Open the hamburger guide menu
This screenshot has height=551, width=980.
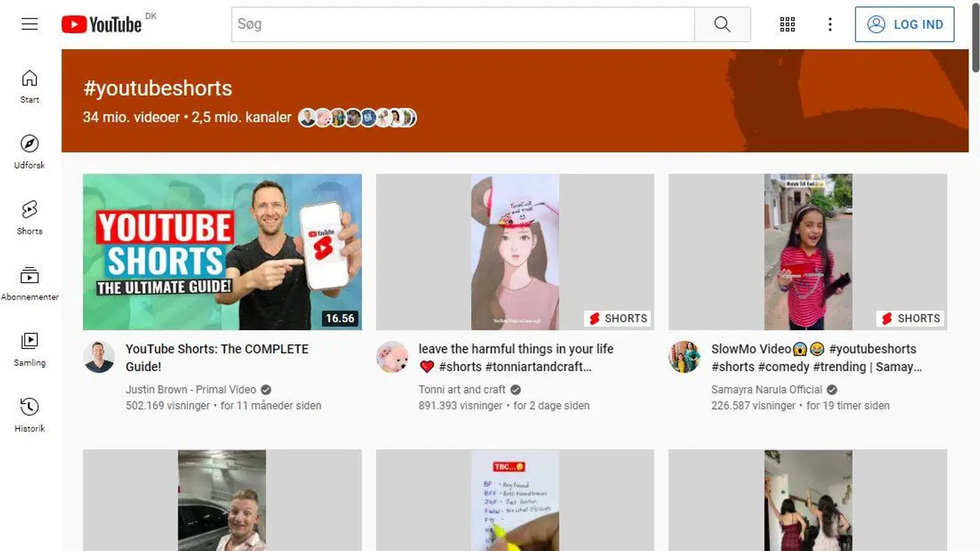coord(29,25)
